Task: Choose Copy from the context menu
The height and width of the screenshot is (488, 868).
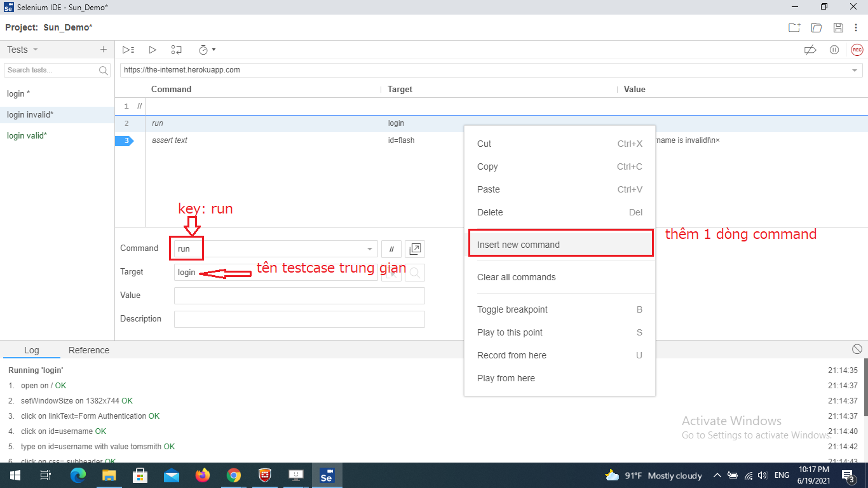Action: [x=560, y=166]
